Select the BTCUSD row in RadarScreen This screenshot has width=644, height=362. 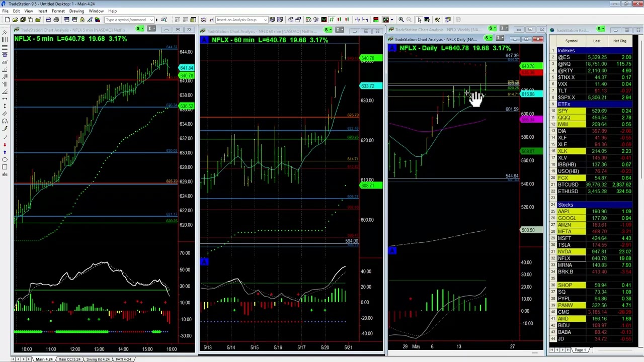592,185
